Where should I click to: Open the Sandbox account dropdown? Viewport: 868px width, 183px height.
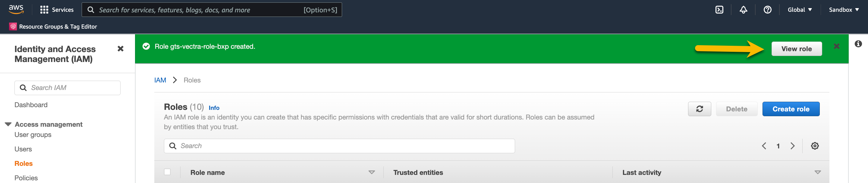pyautogui.click(x=843, y=10)
